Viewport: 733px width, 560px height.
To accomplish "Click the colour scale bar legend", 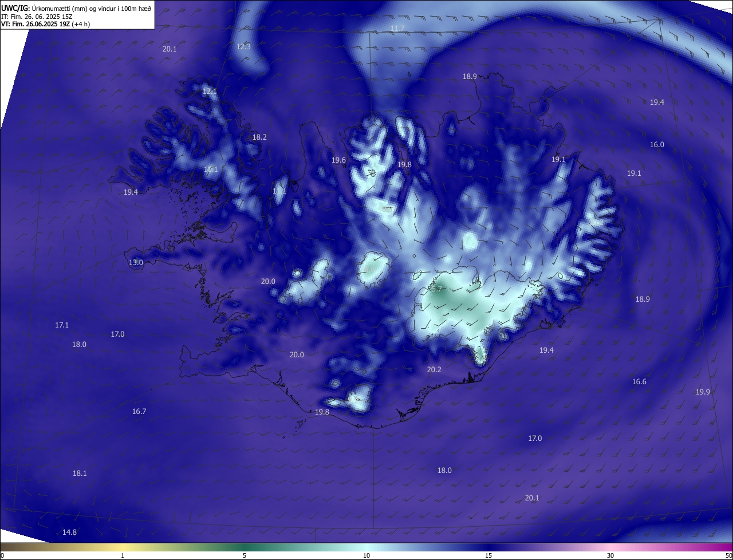I will [366, 547].
